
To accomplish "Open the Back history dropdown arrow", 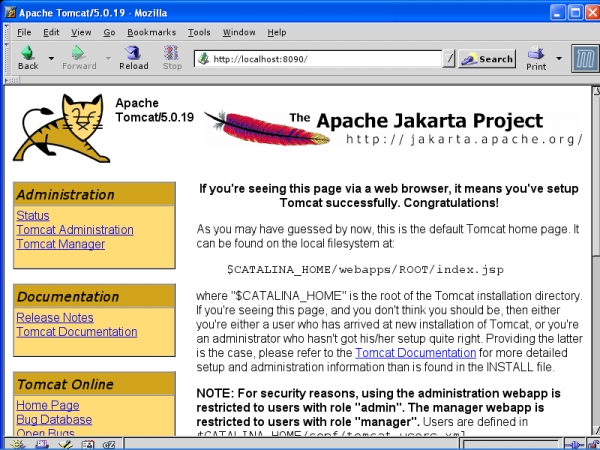I will coord(51,58).
